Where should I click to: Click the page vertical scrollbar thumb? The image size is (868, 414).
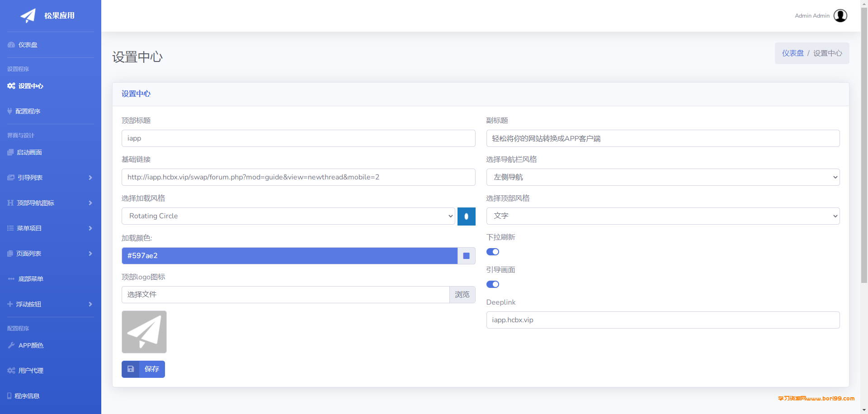pyautogui.click(x=864, y=145)
